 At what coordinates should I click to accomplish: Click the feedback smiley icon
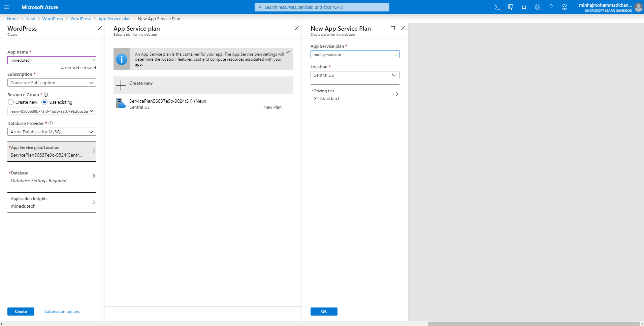coord(565,7)
